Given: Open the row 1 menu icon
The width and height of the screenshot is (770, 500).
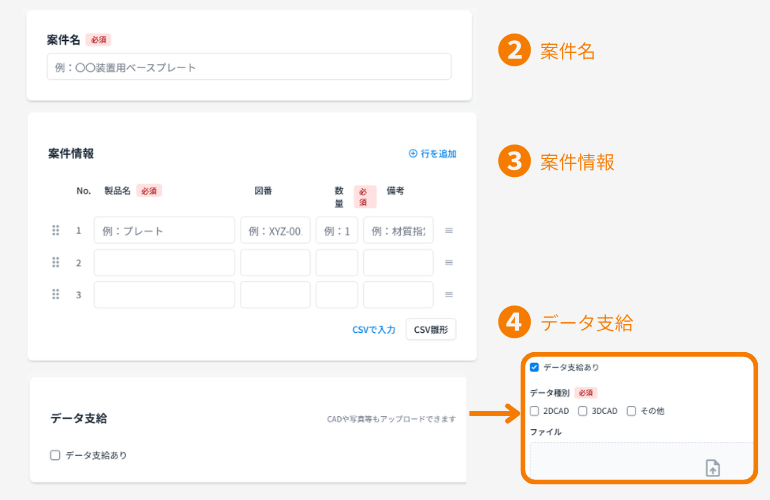Looking at the screenshot, I should 449,230.
